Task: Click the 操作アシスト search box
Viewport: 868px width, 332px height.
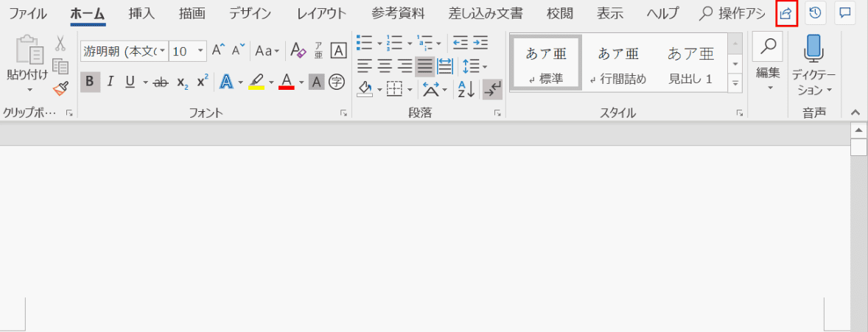Action: pyautogui.click(x=732, y=14)
